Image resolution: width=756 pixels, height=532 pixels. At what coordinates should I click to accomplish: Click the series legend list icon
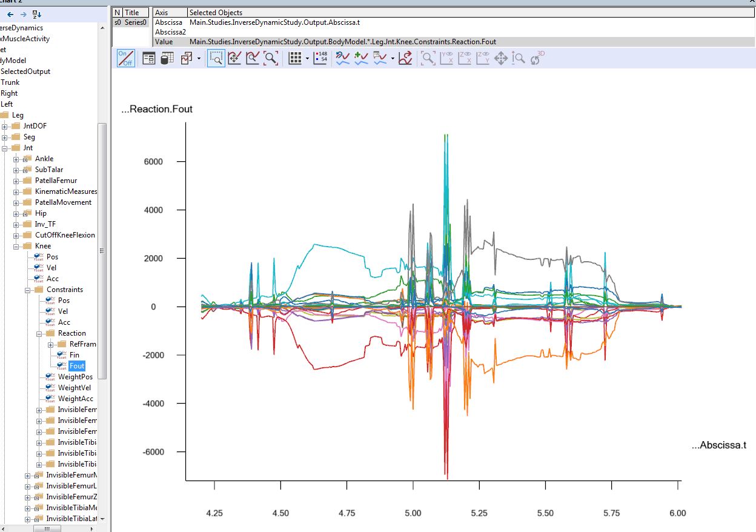[380, 58]
